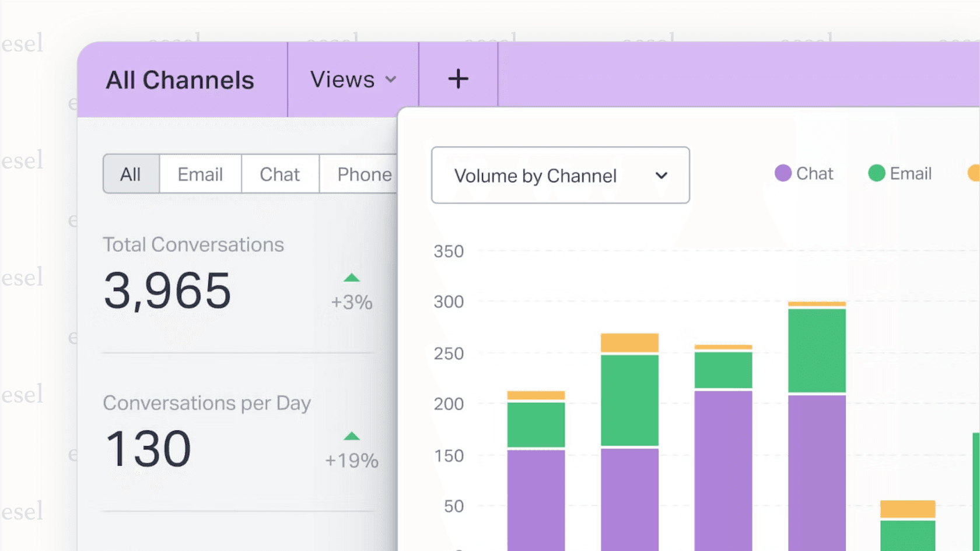
Task: Click the chevron inside Volume by Channel selector
Action: pyautogui.click(x=661, y=176)
